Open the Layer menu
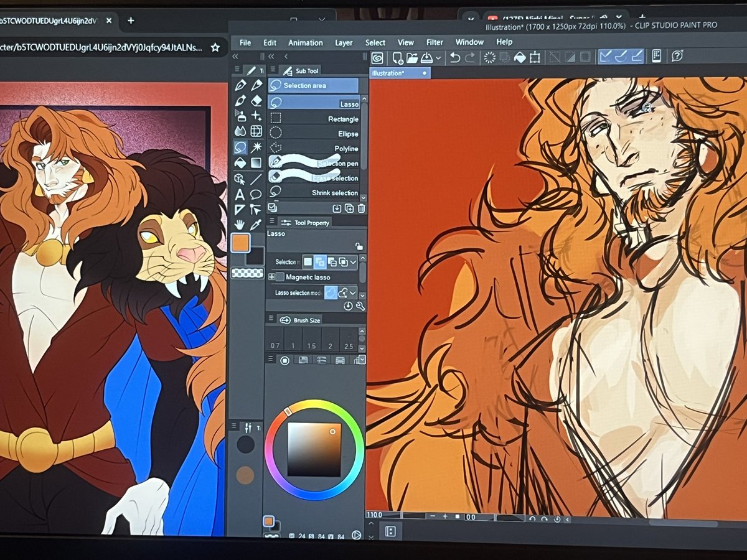 tap(344, 42)
